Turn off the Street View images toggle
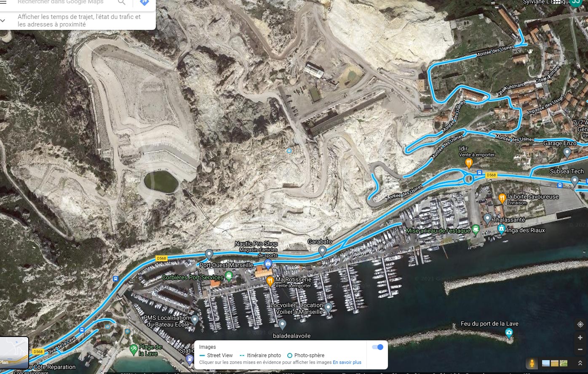This screenshot has width=588, height=374. pos(378,347)
